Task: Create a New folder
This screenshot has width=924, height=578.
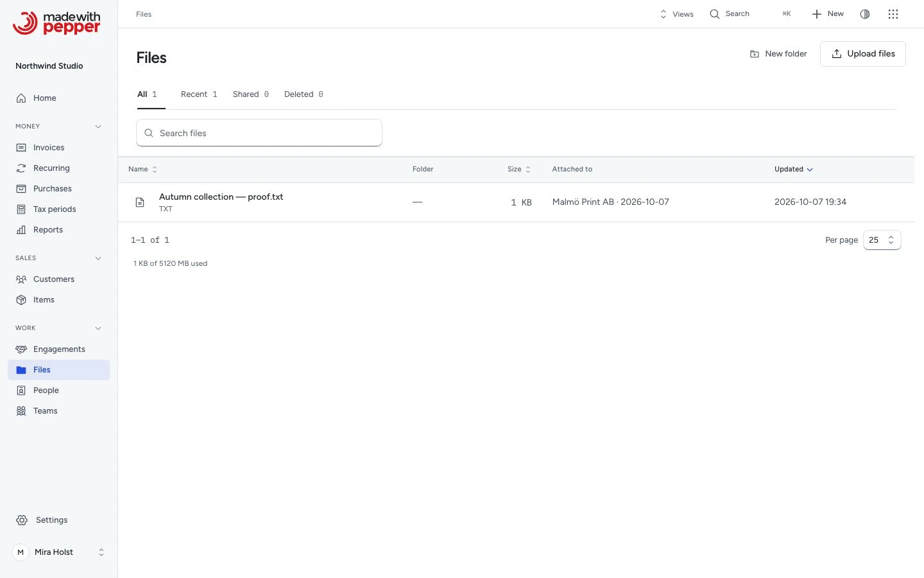Action: point(778,54)
